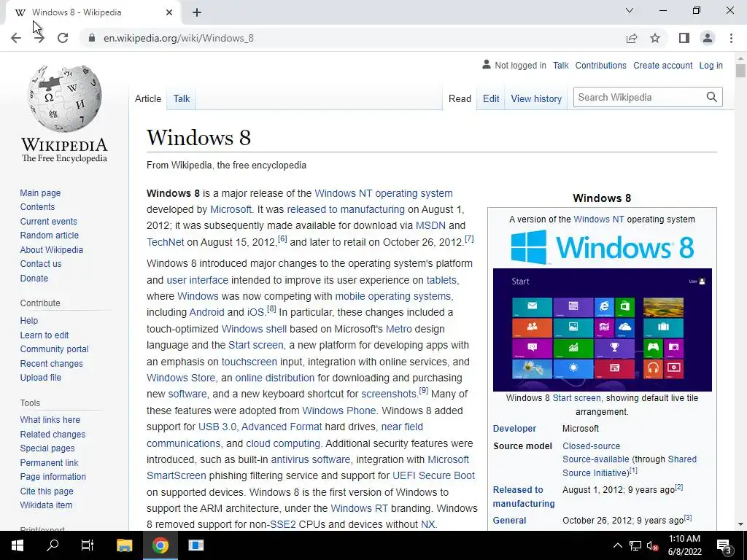
Task: Open Chrome three-dot menu
Action: (x=731, y=38)
